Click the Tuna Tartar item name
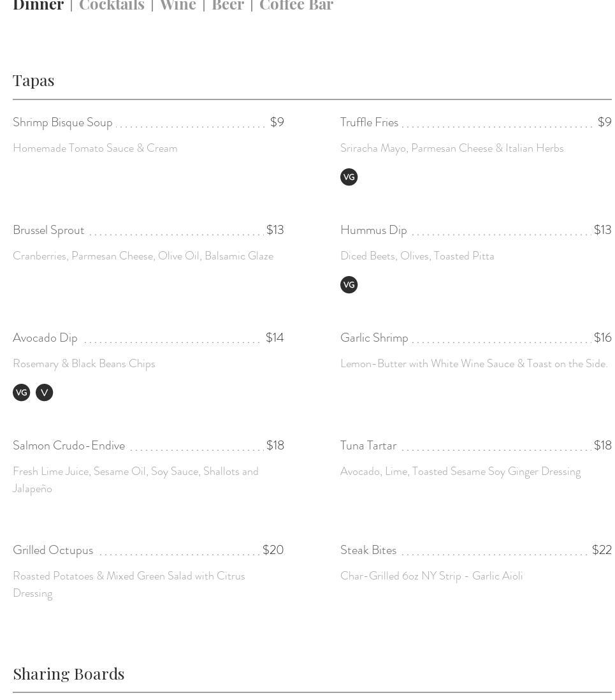This screenshot has height=700, width=615. (x=368, y=446)
